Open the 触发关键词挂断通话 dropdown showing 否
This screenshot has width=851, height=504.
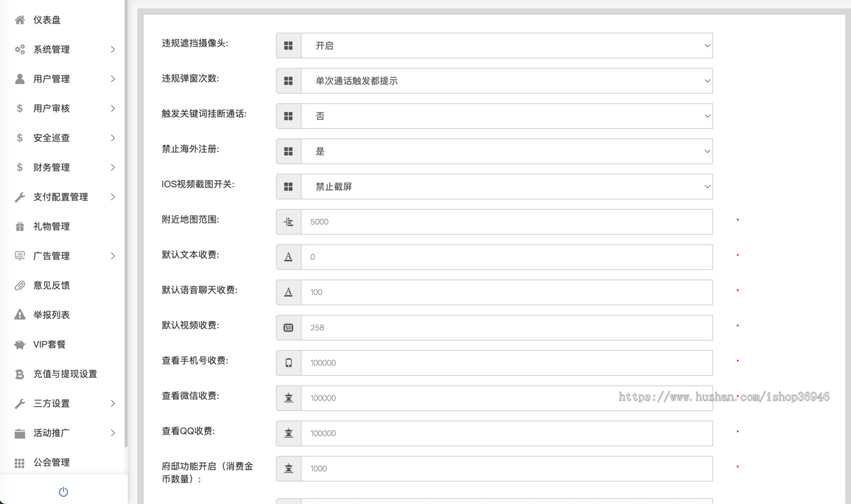point(507,116)
